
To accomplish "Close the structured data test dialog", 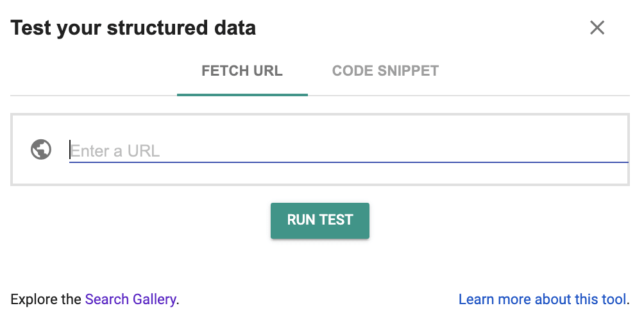I will (597, 28).
